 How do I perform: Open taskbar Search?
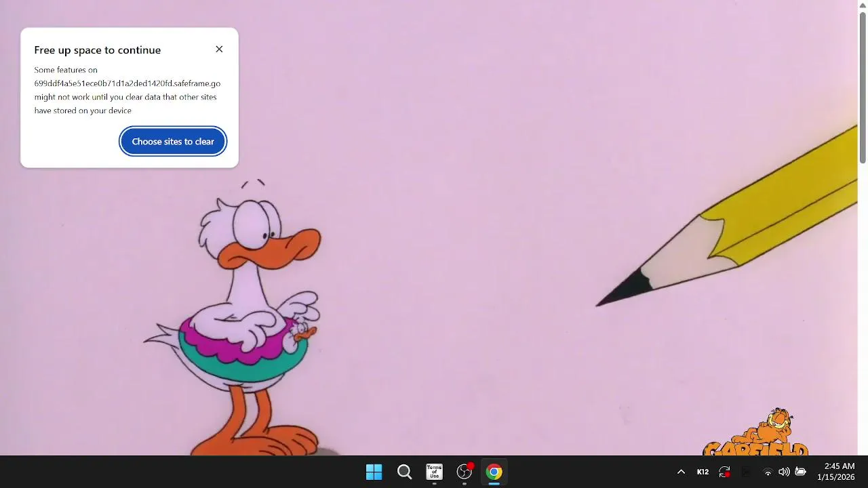[x=404, y=472]
